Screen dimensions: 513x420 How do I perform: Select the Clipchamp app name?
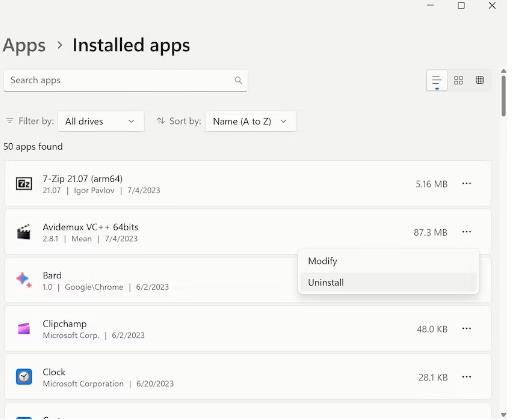(x=65, y=324)
